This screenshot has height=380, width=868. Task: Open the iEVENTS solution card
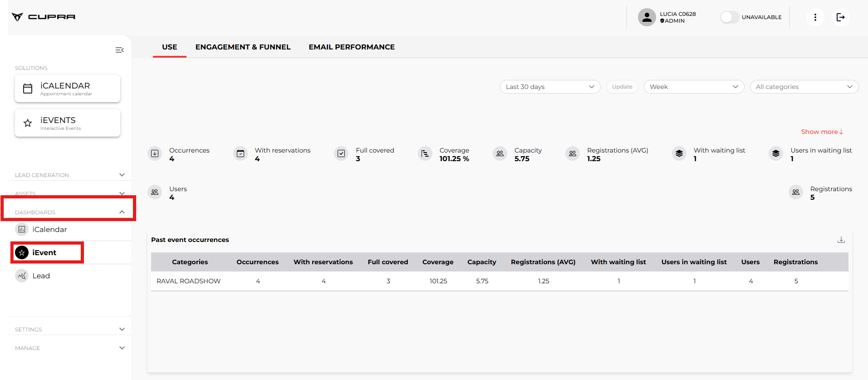click(x=68, y=123)
